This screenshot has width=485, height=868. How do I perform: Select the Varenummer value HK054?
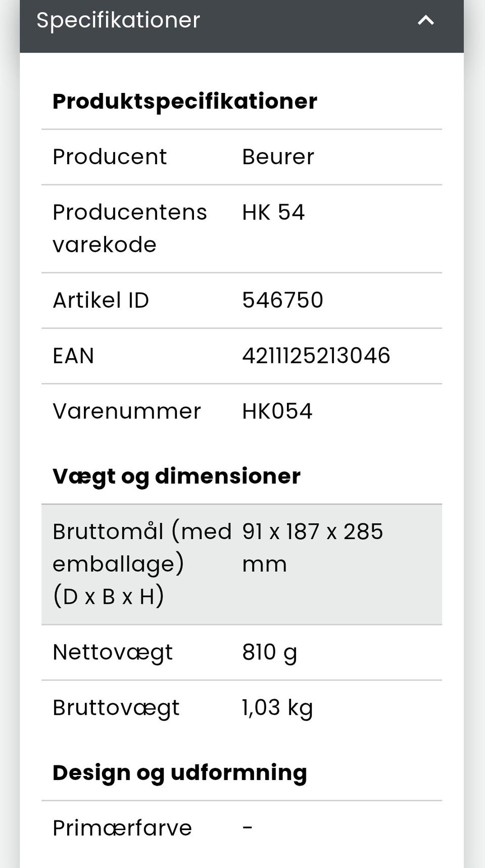tap(277, 411)
